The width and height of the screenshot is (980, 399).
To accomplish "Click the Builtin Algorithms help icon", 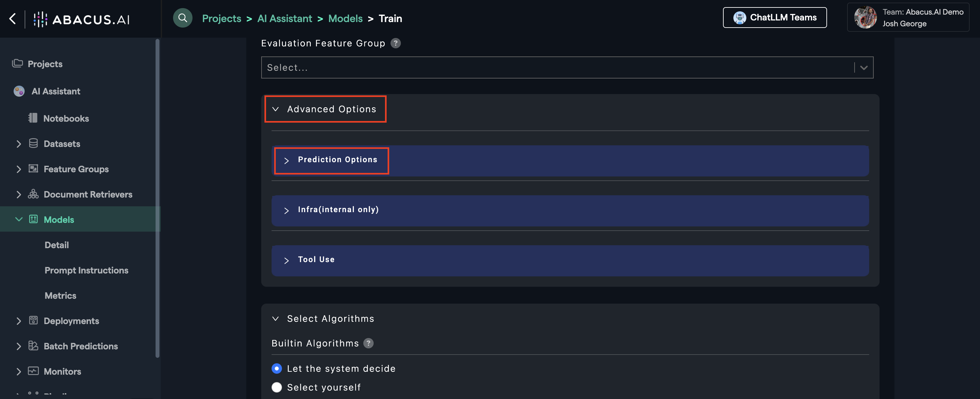I will 368,344.
